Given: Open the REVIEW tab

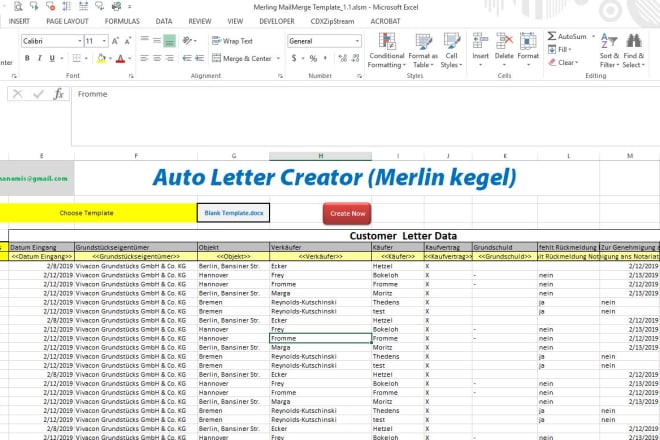Looking at the screenshot, I should (200, 21).
